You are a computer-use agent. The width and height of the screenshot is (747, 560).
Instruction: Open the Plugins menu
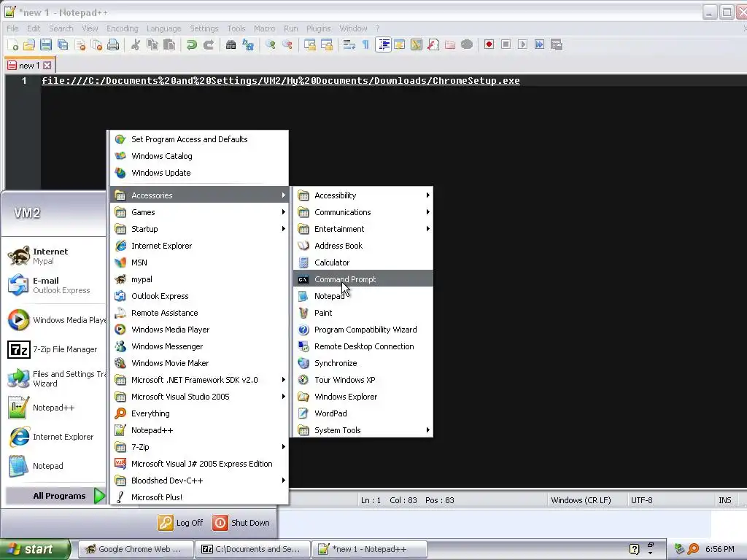tap(318, 28)
